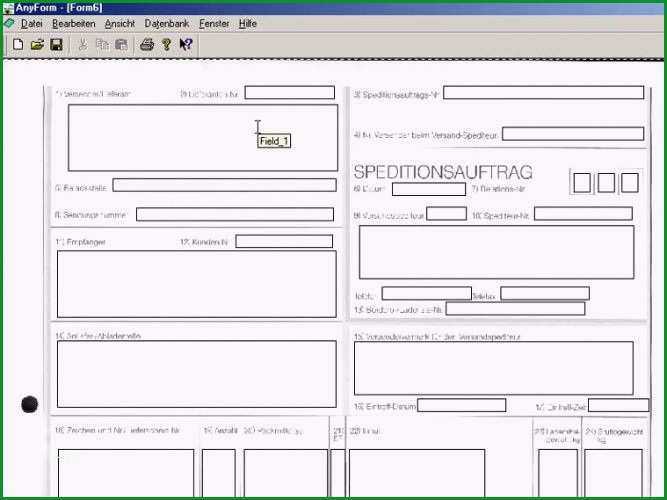Open the Hilfe menu
This screenshot has height=500, width=667.
[x=248, y=24]
